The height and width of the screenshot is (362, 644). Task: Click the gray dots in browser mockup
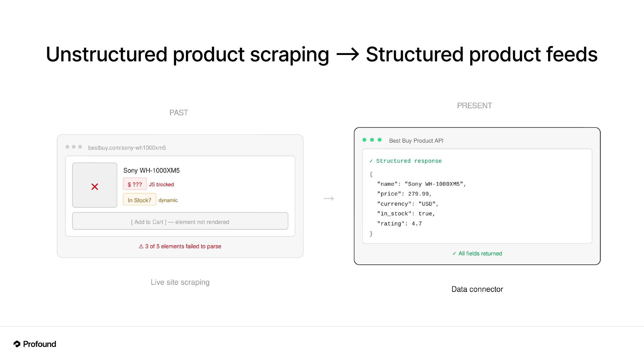[74, 147]
